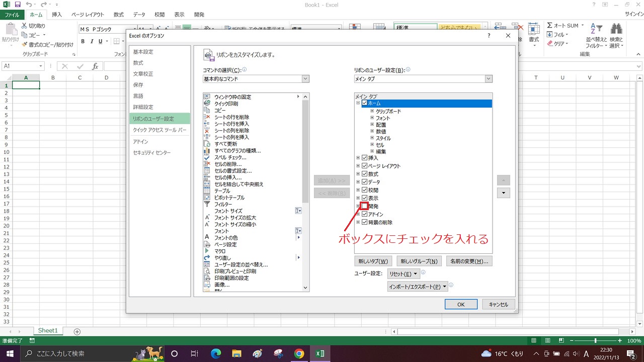This screenshot has height=362, width=644.
Task: Check the Developer (開発) tab checkbox
Action: coord(365,206)
